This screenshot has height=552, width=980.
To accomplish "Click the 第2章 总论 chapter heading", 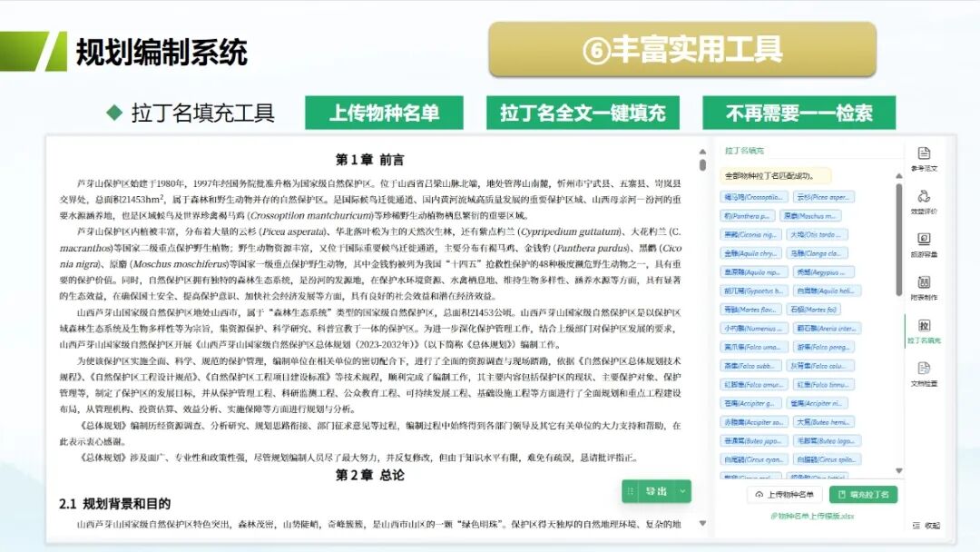I will coord(369,475).
